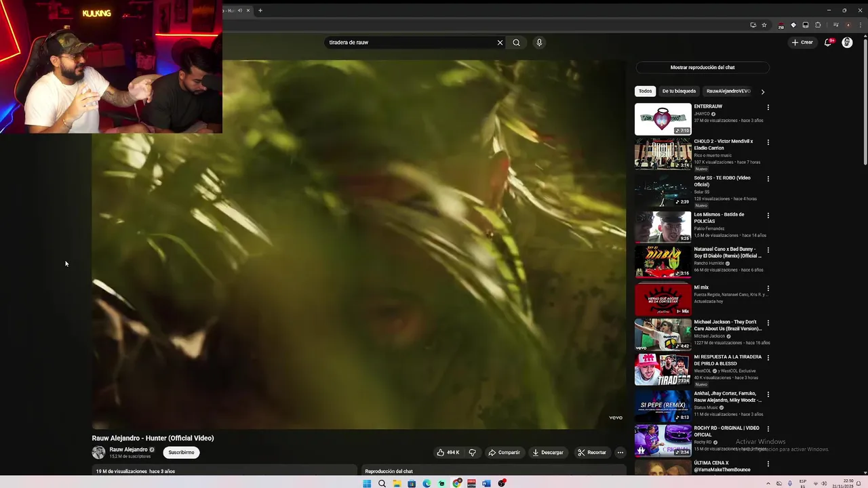Screen dimensions: 868x488
Task: Show hidden tray icons chevron
Action: (x=768, y=483)
